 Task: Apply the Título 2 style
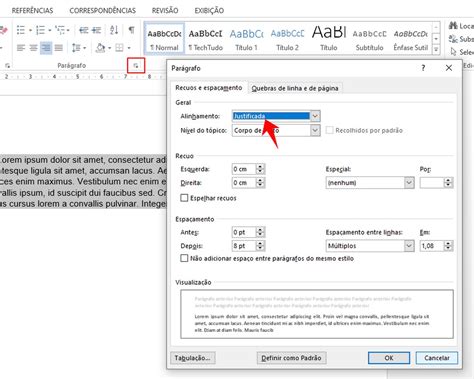click(287, 39)
